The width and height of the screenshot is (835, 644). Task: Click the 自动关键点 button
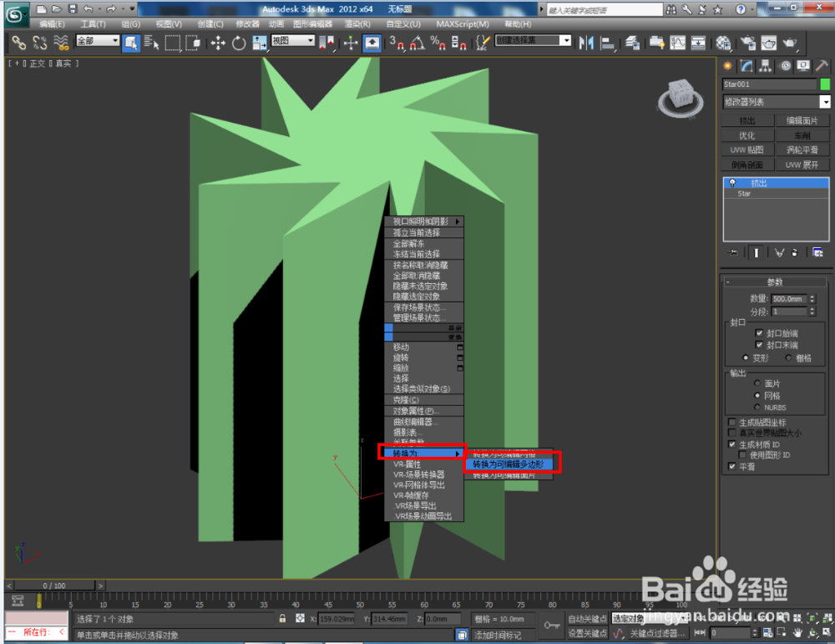click(x=587, y=618)
